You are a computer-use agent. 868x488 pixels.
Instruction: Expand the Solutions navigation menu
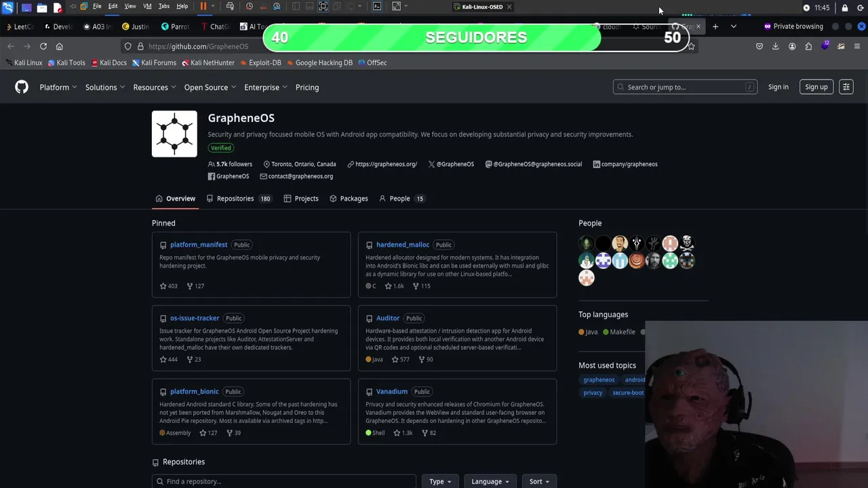[105, 87]
